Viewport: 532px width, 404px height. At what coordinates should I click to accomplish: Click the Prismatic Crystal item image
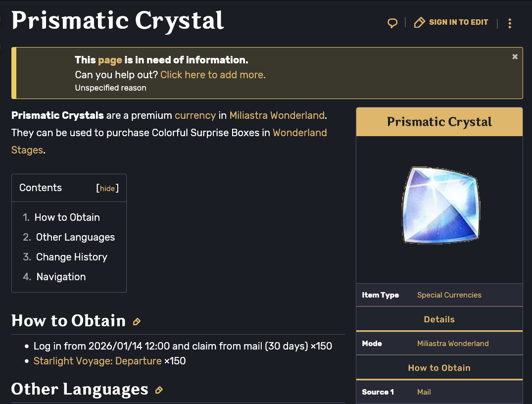click(440, 205)
